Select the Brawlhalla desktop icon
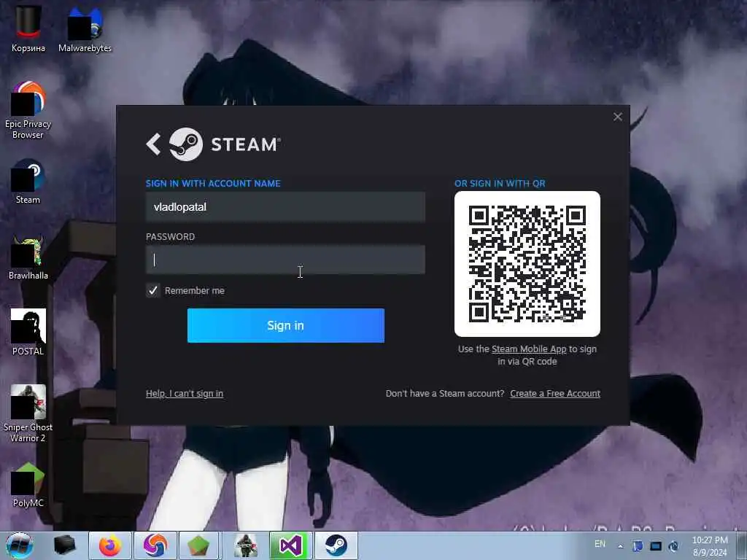Image resolution: width=747 pixels, height=560 pixels. click(28, 257)
